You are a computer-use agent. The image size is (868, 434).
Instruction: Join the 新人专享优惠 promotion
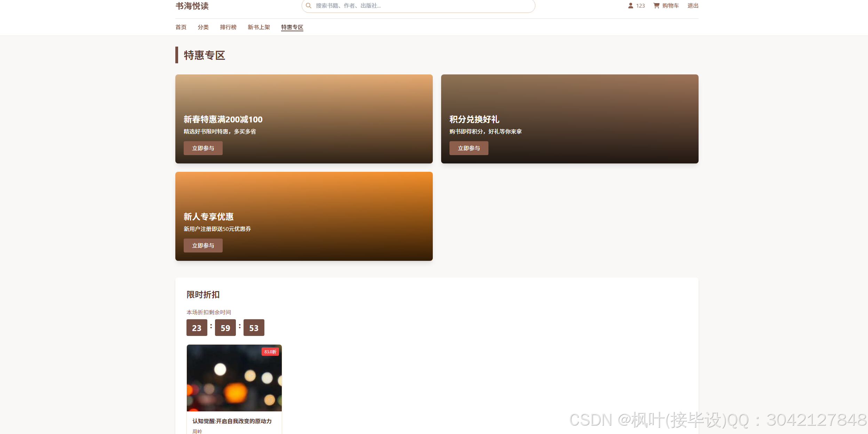pos(203,245)
